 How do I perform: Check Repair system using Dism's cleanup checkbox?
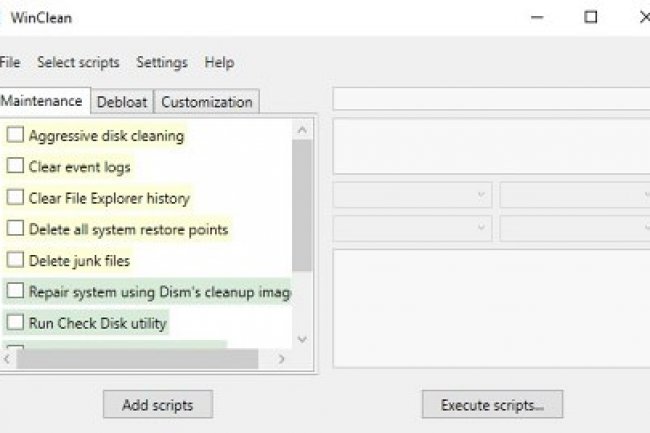click(x=15, y=292)
